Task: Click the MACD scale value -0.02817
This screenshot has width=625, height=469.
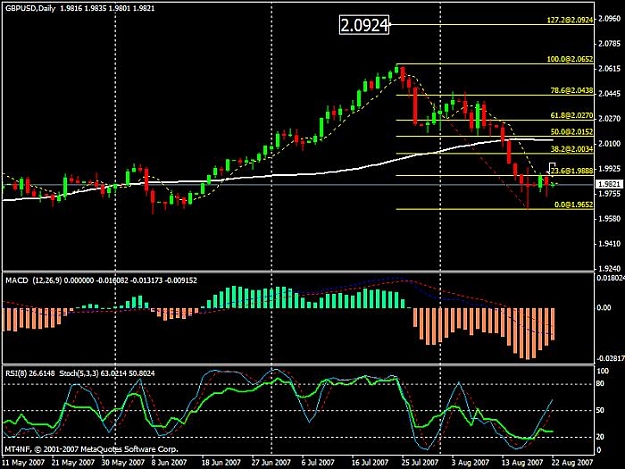Action: tap(610, 358)
